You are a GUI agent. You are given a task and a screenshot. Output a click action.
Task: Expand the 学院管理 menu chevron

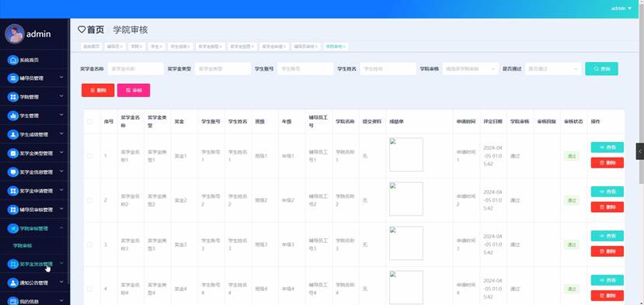[x=61, y=96]
